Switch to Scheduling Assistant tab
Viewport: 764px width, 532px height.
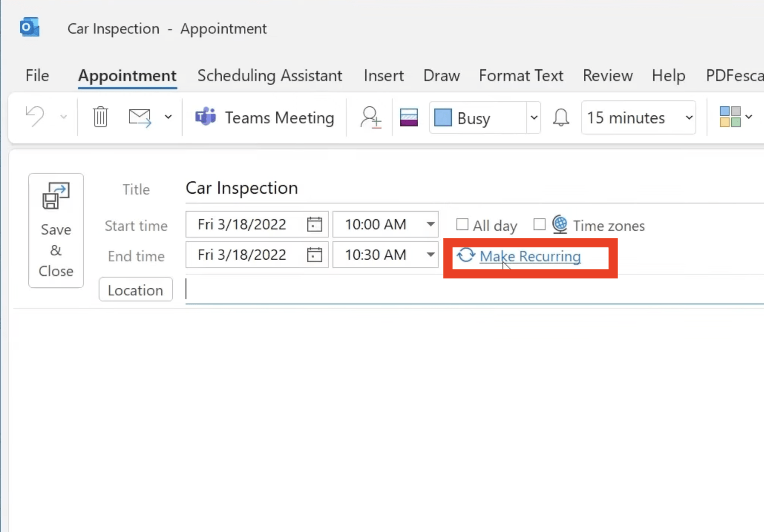coord(270,76)
